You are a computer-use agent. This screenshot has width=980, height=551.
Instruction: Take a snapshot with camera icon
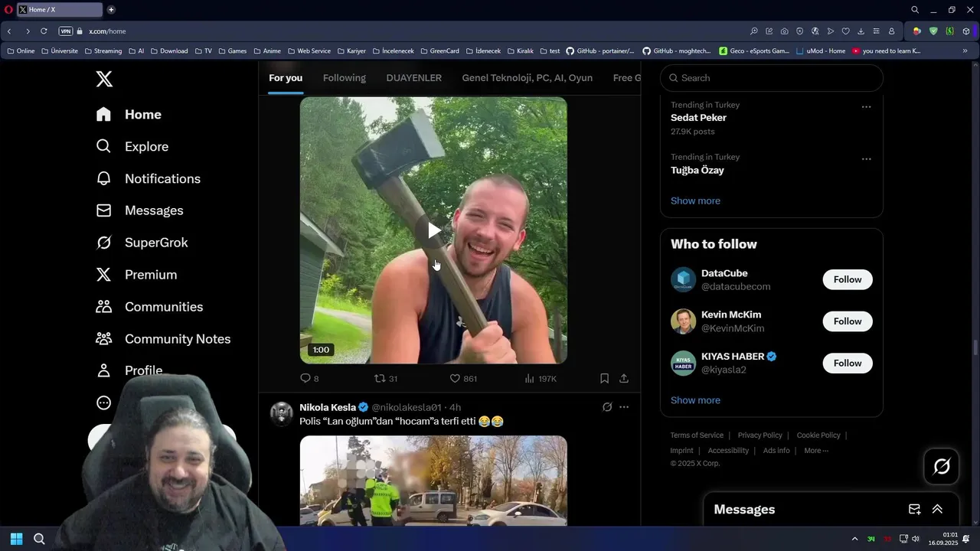click(x=785, y=31)
